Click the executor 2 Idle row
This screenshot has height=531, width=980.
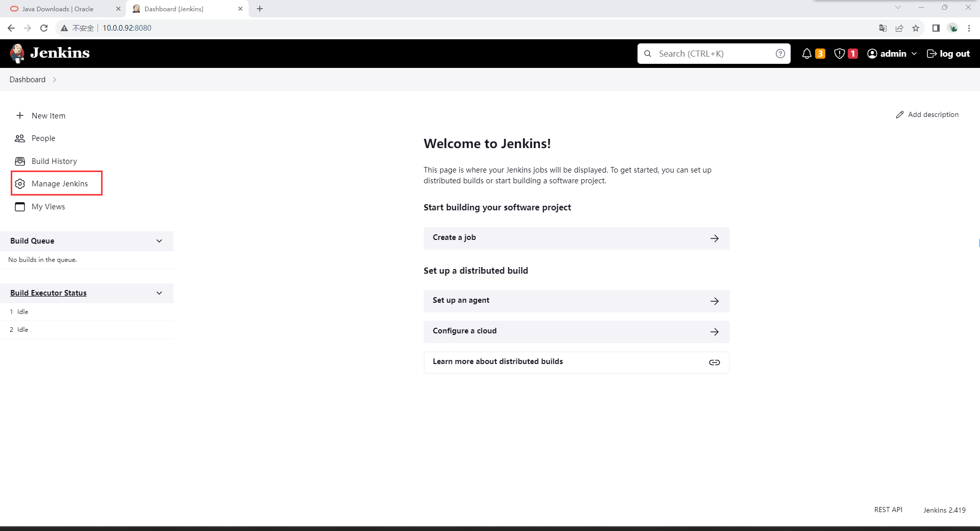(x=87, y=330)
